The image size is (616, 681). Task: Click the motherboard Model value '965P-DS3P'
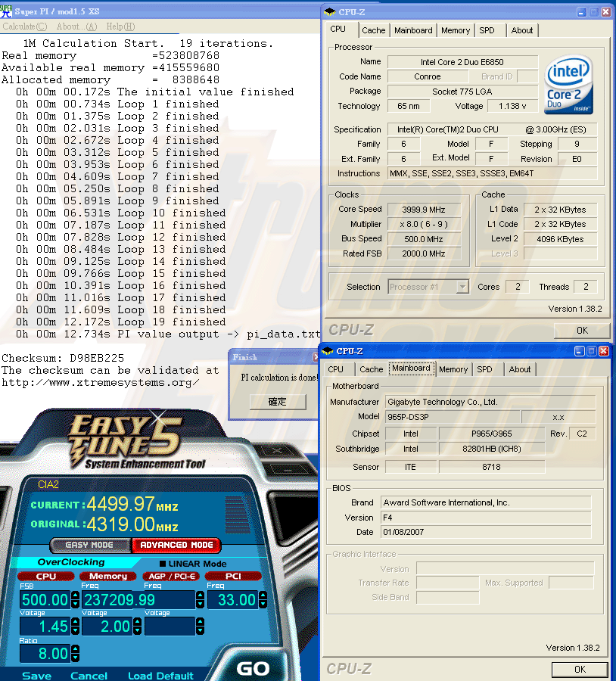453,417
